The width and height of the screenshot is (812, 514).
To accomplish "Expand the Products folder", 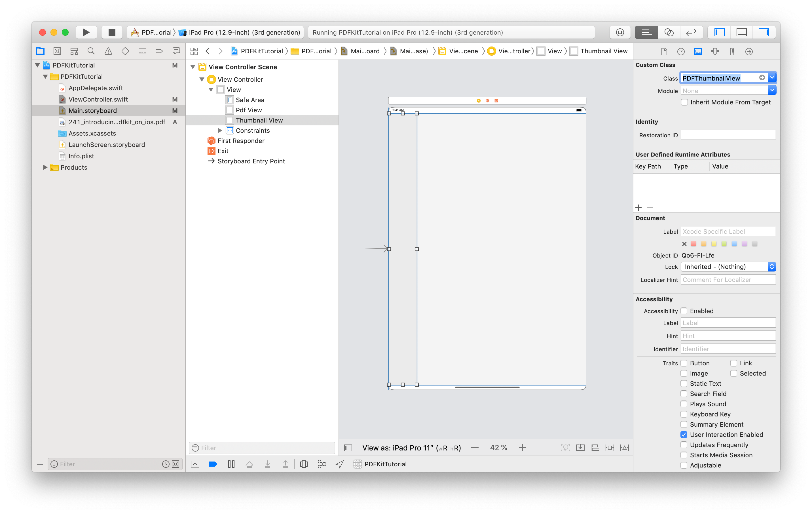I will pyautogui.click(x=45, y=167).
